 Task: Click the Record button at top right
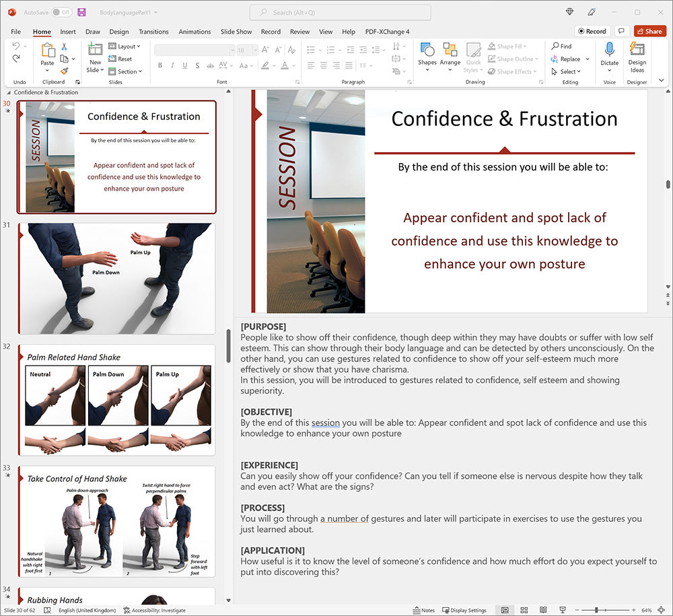[x=592, y=31]
